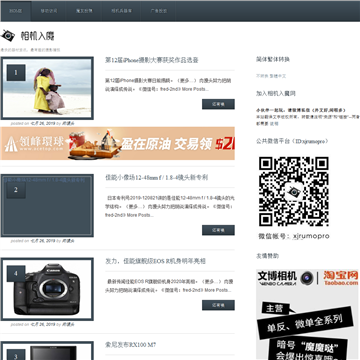This screenshot has height=360, width=360.
Task: Open the Canon DSLR body thumbnail numbered 4
Action: click(x=47, y=289)
